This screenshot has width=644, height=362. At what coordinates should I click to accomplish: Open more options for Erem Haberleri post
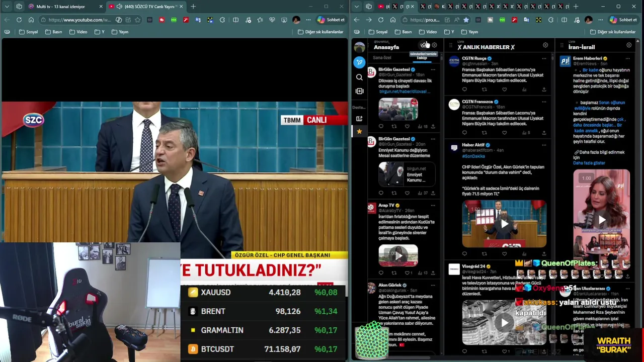628,58
